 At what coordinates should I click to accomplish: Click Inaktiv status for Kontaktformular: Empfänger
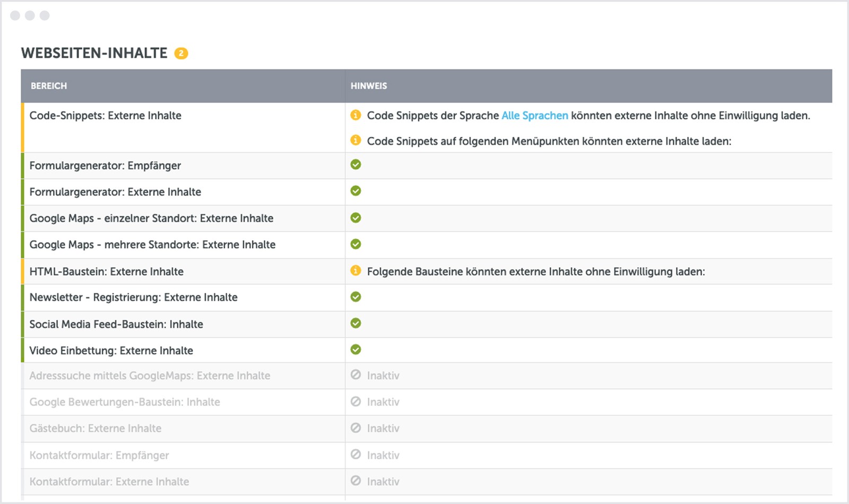click(x=383, y=455)
